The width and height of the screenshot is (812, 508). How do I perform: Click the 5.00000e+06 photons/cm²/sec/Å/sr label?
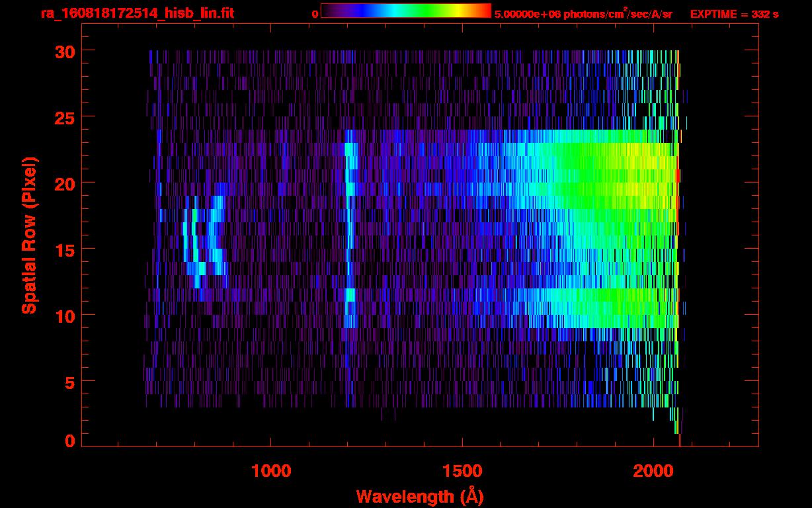(583, 13)
